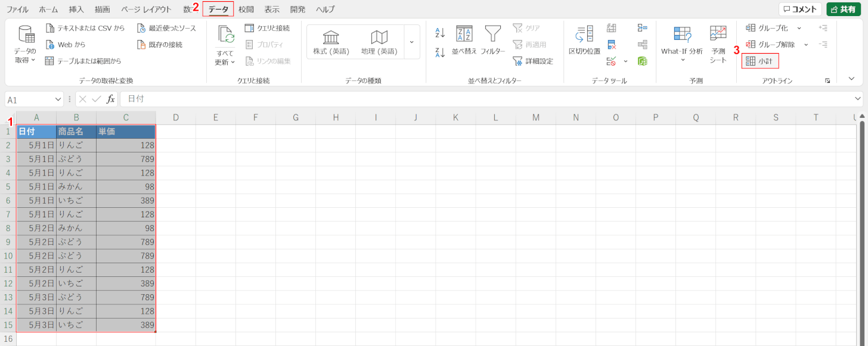The width and height of the screenshot is (868, 346).
Task: Expand the Name Box dropdown arrow
Action: click(58, 99)
